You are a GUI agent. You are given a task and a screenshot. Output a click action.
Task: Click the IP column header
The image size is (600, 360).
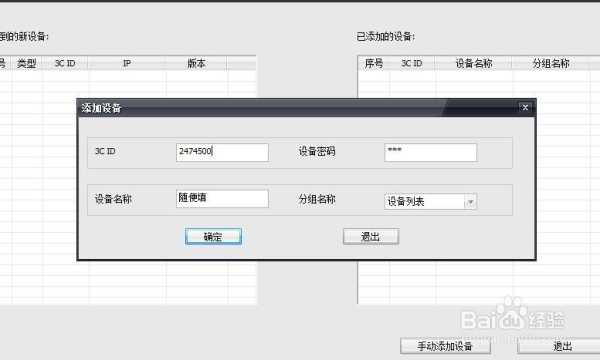coord(127,63)
